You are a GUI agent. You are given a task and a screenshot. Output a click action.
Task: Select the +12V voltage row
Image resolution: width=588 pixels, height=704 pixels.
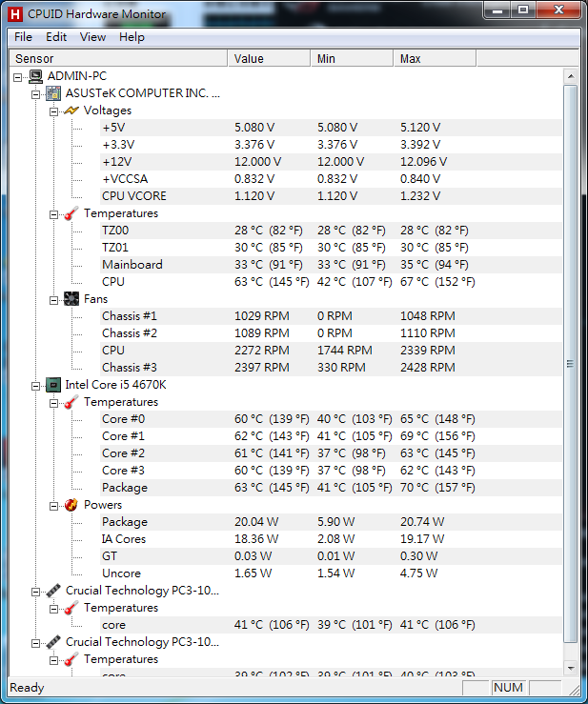click(x=331, y=162)
